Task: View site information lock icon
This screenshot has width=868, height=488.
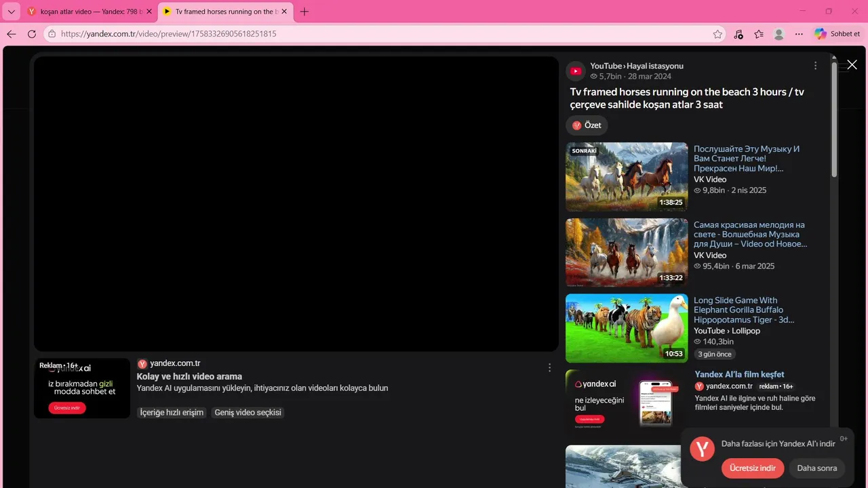Action: coord(52,34)
